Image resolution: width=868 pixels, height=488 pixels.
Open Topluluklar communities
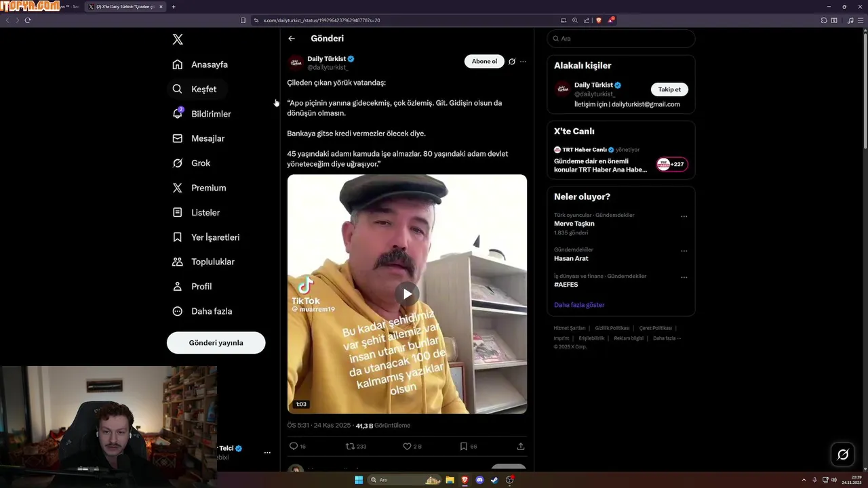(x=204, y=262)
